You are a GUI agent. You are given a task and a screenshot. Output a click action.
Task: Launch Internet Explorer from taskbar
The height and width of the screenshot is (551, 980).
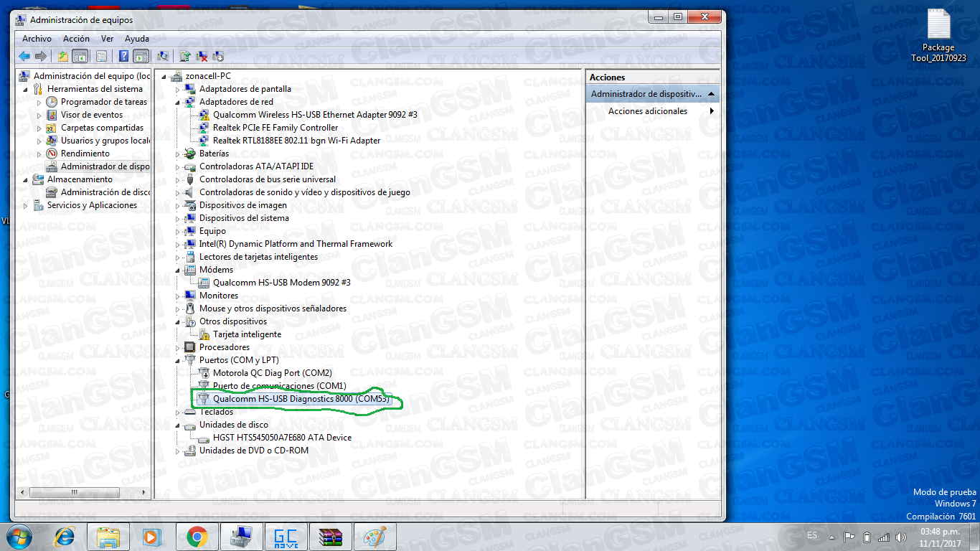pos(65,537)
